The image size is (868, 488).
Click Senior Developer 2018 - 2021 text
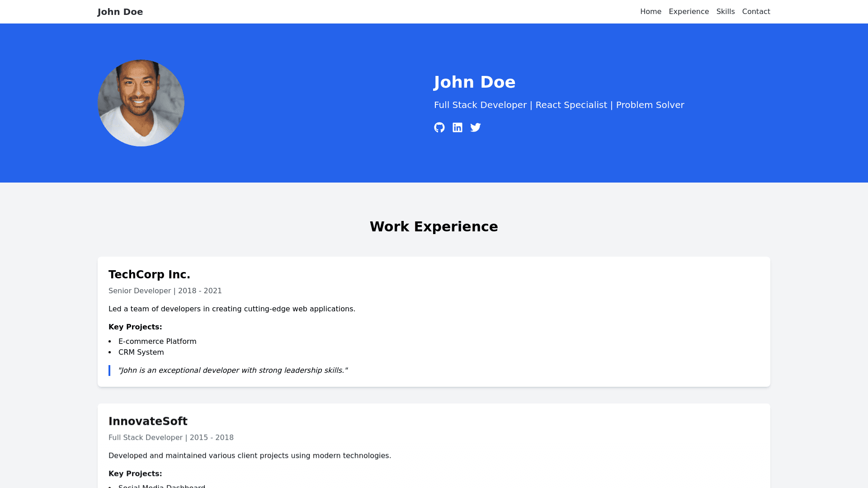(165, 291)
